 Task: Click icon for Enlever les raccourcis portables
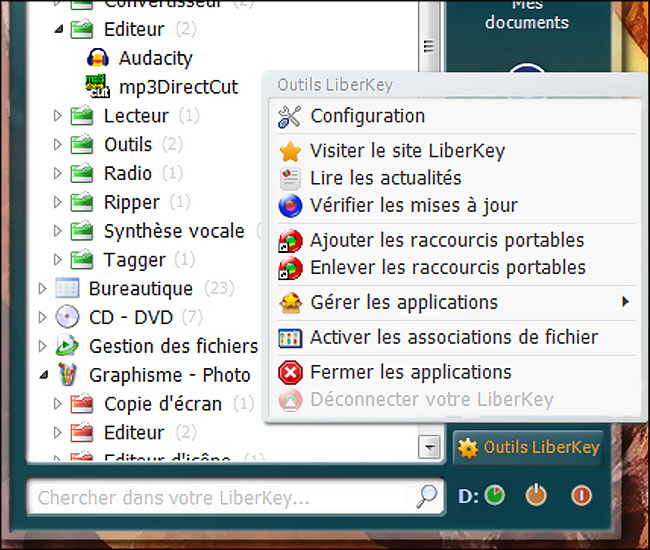(290, 268)
